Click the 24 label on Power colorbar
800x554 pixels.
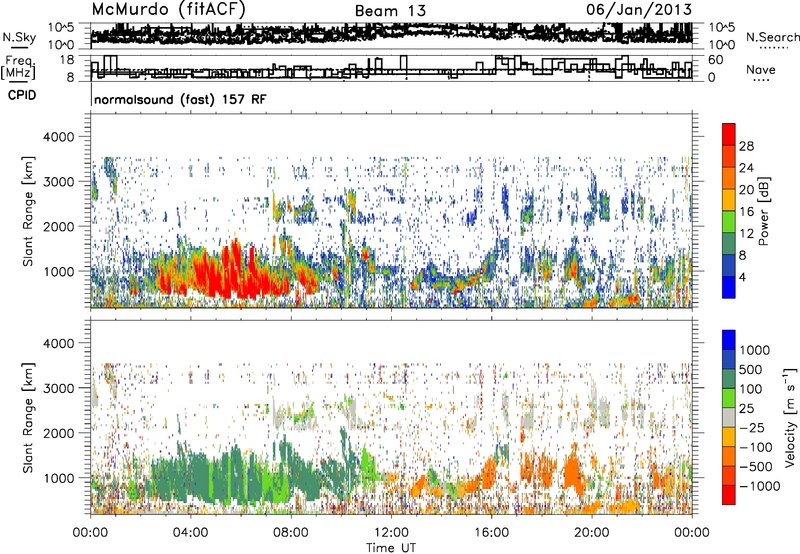coord(746,168)
